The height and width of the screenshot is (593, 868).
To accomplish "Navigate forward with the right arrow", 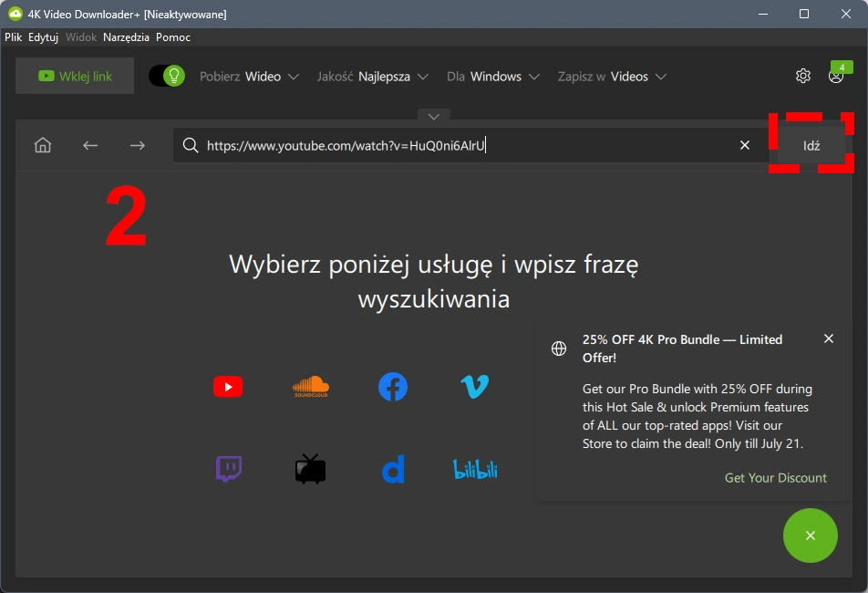I will click(138, 145).
